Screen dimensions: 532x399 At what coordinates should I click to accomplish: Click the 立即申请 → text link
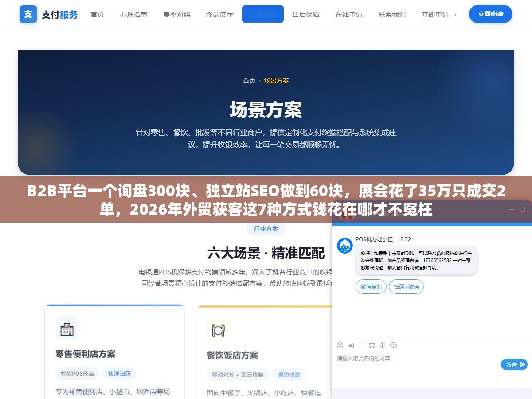439,14
